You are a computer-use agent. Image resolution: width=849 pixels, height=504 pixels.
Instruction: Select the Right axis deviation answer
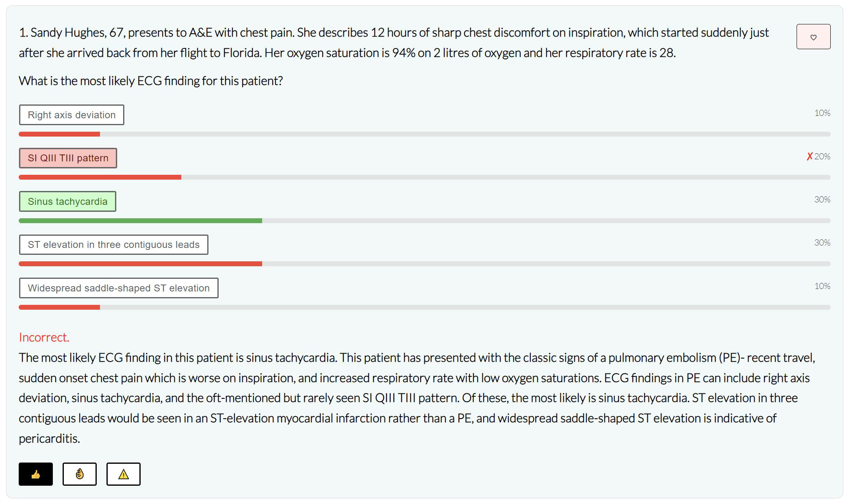72,115
